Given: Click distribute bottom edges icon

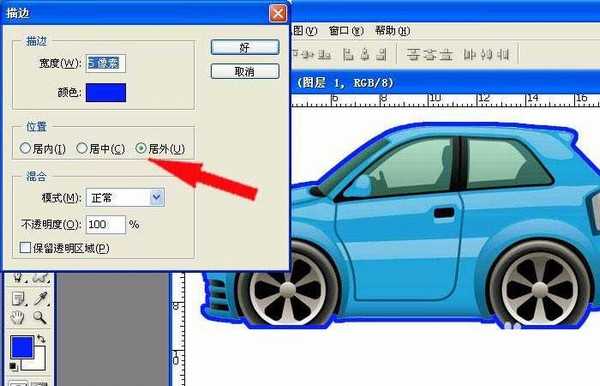Looking at the screenshot, I should (x=446, y=55).
